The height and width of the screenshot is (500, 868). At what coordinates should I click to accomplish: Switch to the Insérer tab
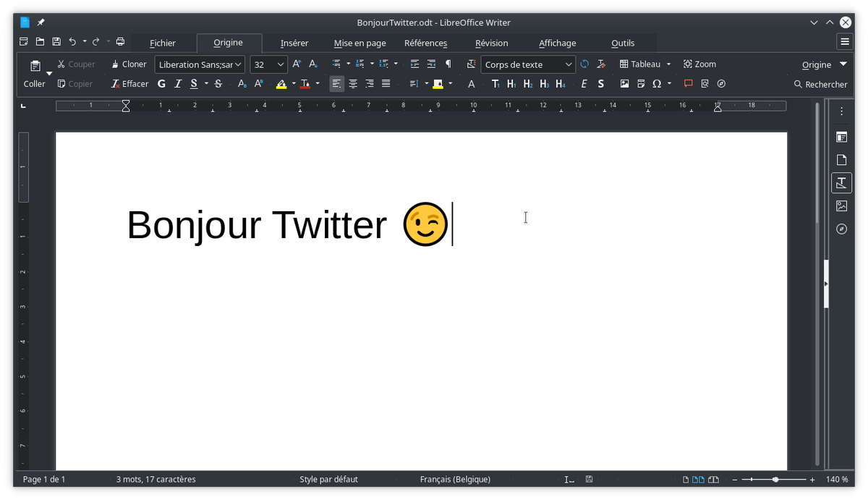(x=294, y=43)
